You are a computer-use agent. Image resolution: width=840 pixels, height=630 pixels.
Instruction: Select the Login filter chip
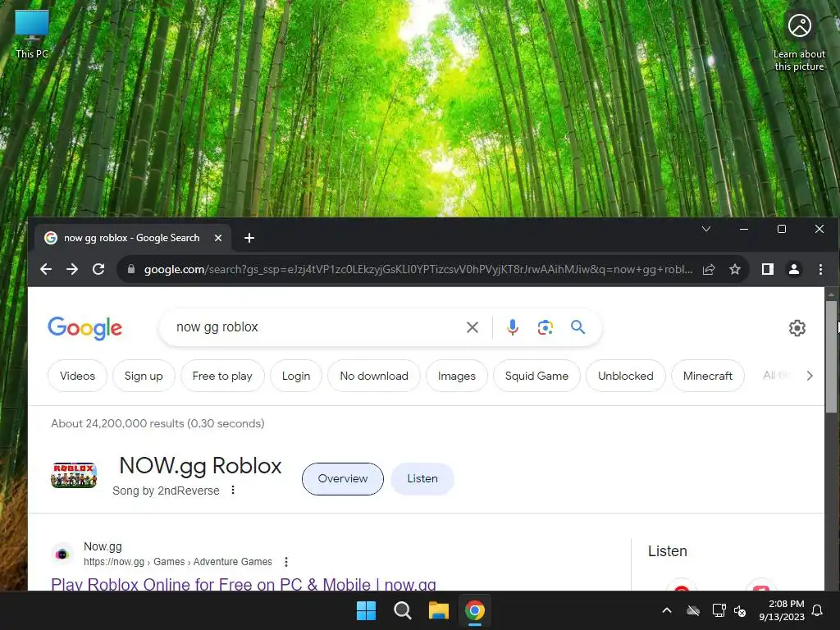(295, 376)
